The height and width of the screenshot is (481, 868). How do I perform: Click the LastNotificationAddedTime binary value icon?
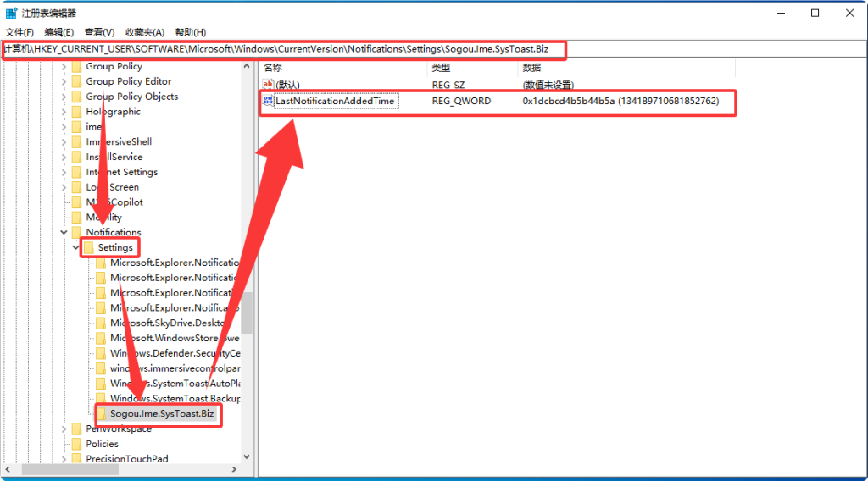point(268,101)
